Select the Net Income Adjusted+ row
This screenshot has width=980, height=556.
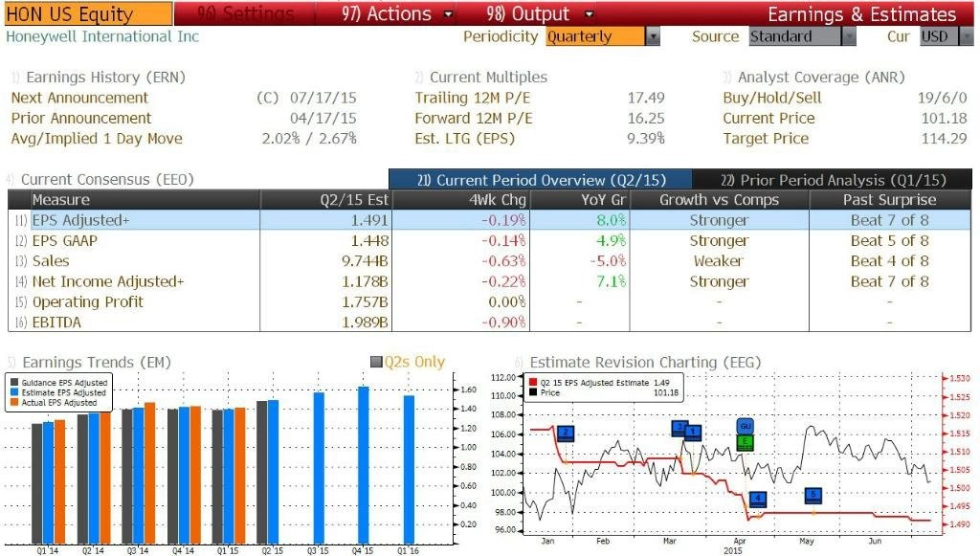click(x=489, y=281)
